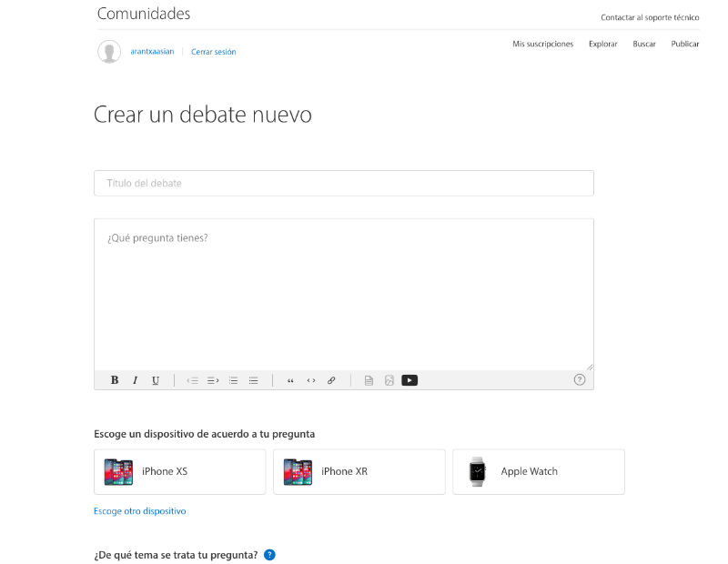728x564 pixels.
Task: Click the increase indent icon
Action: pyautogui.click(x=213, y=380)
